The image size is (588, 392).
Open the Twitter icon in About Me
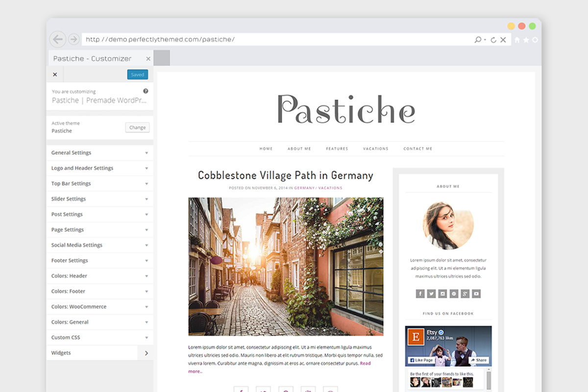click(x=431, y=294)
